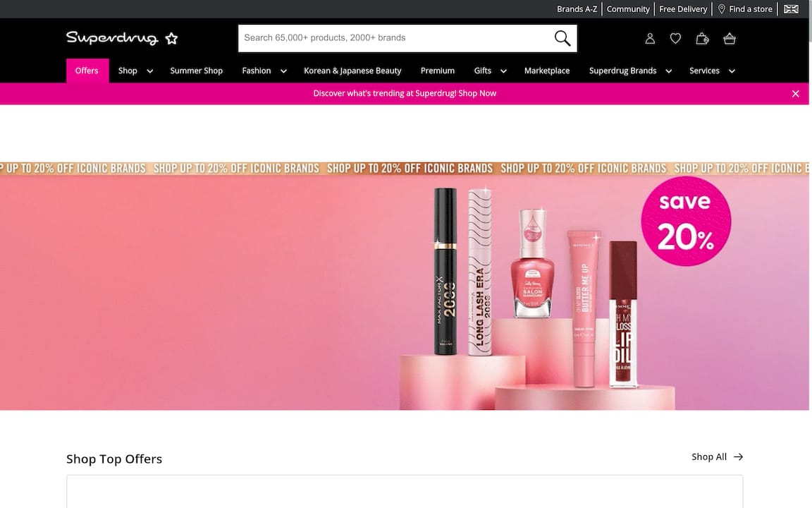Open the Free Delivery link
The height and width of the screenshot is (508, 812).
pos(683,8)
